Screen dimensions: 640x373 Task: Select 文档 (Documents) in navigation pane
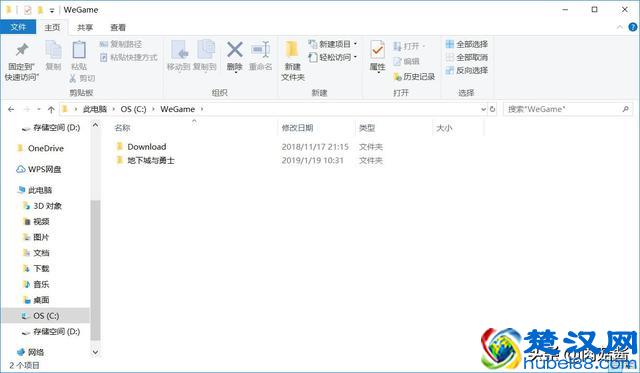point(41,253)
